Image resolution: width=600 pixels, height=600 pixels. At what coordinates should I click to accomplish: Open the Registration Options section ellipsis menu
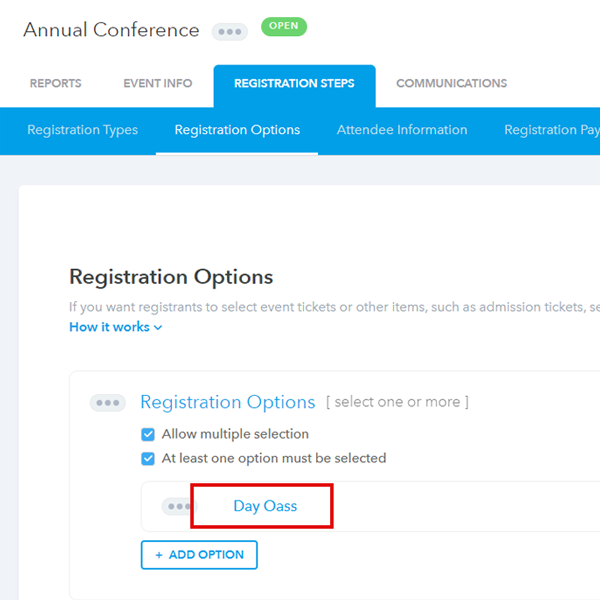click(107, 403)
